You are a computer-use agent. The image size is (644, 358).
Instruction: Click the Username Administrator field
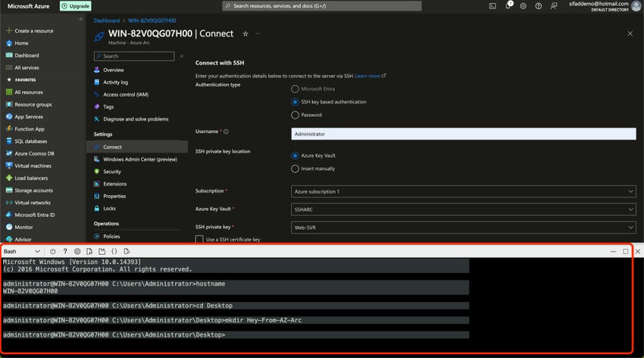click(x=463, y=134)
